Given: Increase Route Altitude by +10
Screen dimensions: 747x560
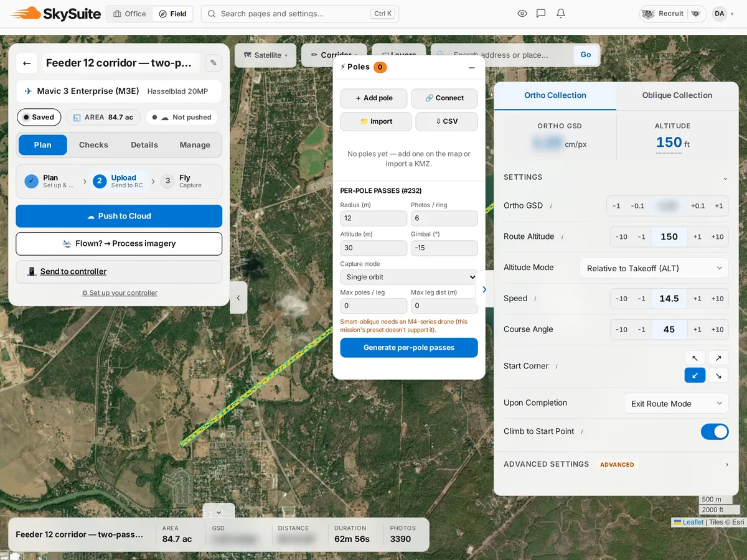Looking at the screenshot, I should tap(717, 237).
